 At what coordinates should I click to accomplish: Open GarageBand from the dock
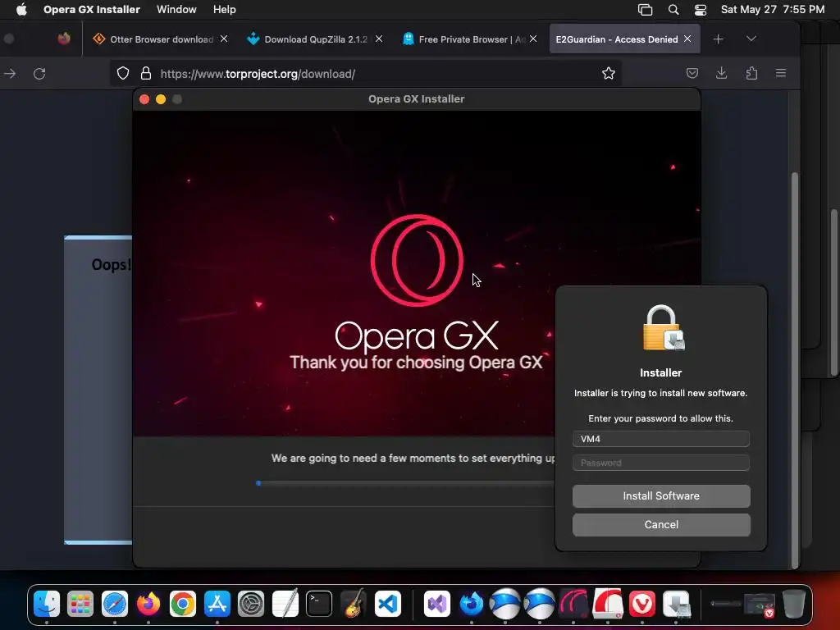tap(353, 604)
